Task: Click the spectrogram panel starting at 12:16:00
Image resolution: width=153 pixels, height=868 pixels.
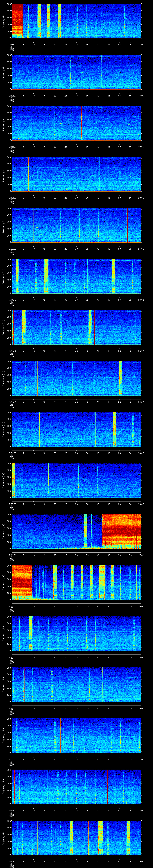Action: tap(77, 21)
